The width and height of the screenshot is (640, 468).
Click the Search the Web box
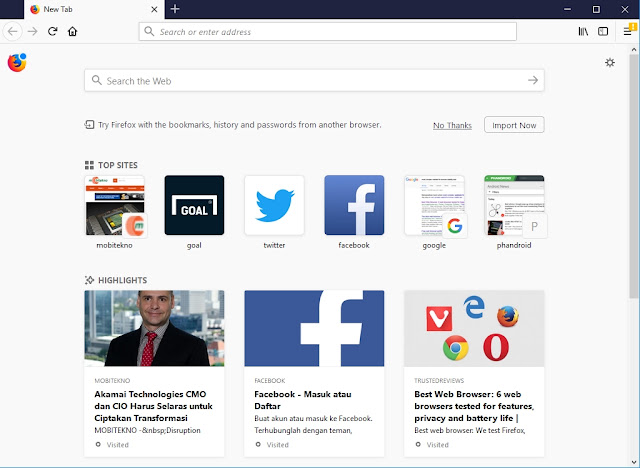(x=314, y=80)
